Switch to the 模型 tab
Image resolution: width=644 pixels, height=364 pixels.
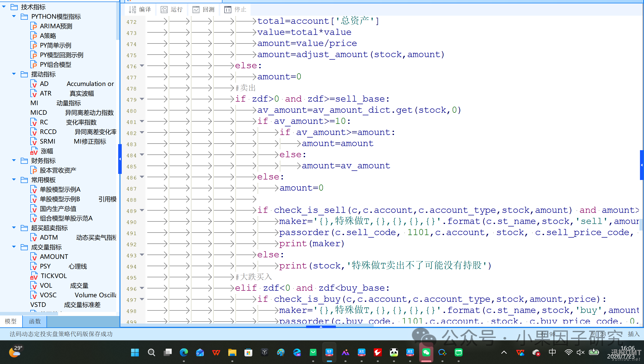pos(11,321)
